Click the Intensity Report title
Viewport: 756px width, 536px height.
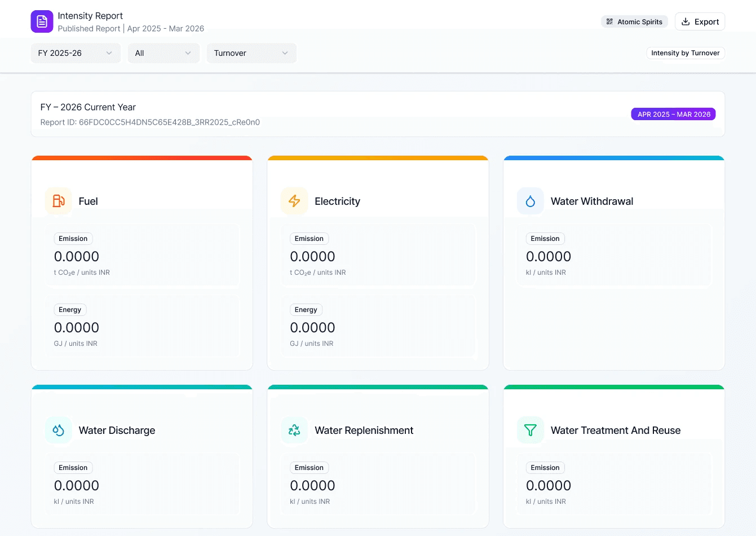[90, 16]
